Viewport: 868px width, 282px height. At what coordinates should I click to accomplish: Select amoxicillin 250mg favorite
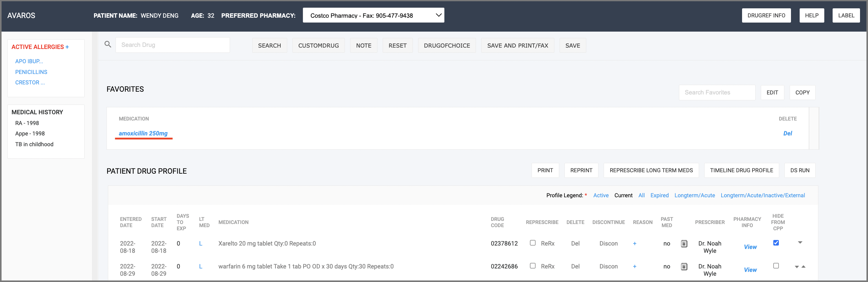(143, 133)
